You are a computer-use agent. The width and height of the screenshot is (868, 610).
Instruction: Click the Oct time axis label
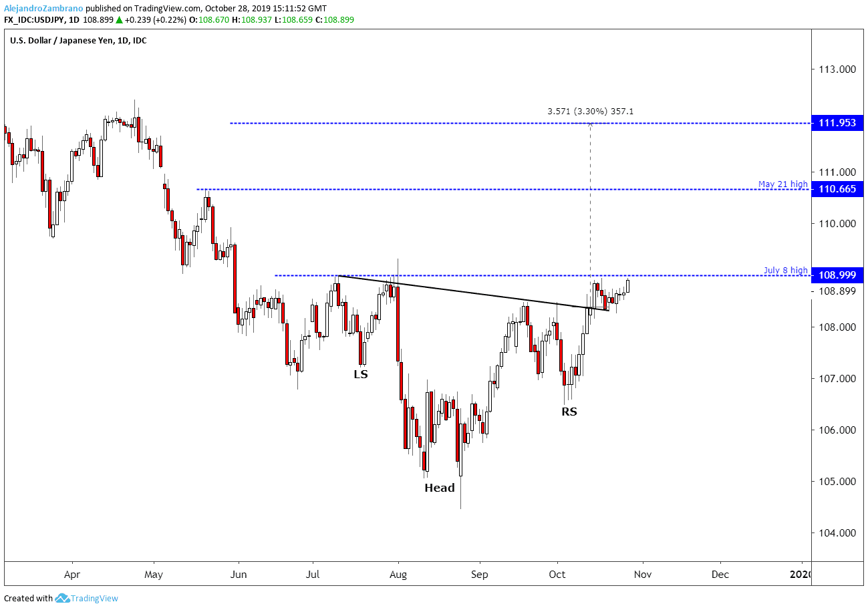[557, 574]
